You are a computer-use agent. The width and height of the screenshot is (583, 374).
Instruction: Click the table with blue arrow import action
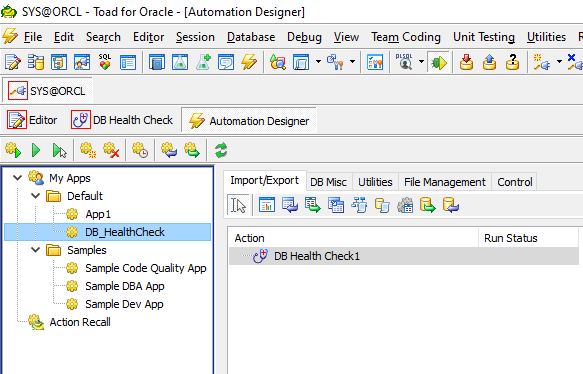[290, 205]
